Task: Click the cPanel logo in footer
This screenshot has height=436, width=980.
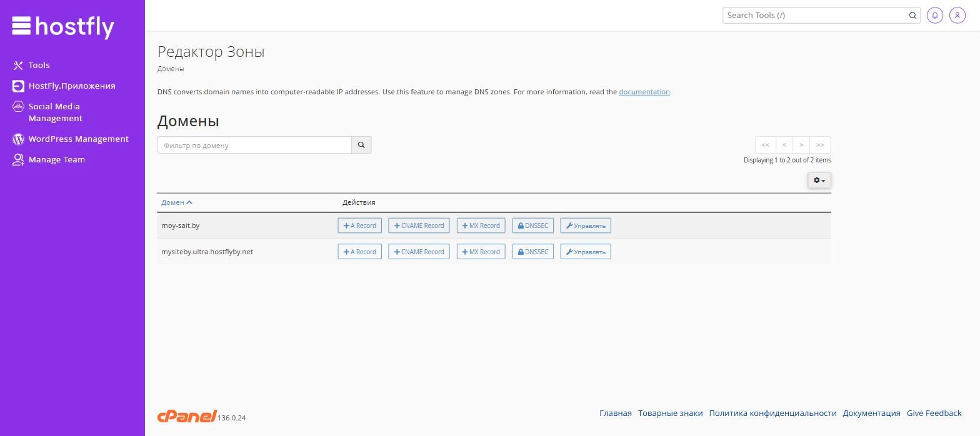Action: (187, 417)
